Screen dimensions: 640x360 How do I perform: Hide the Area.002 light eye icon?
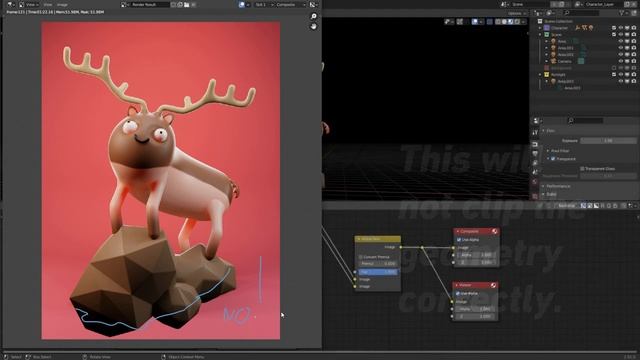pyautogui.click(x=620, y=54)
